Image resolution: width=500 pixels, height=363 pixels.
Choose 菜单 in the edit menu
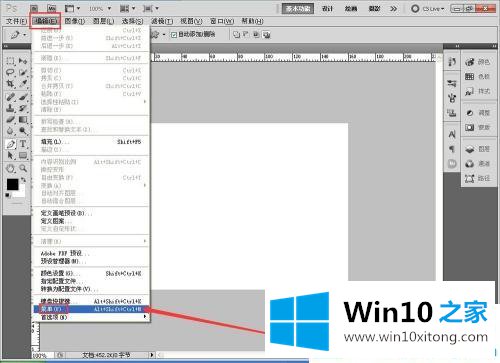click(90, 309)
